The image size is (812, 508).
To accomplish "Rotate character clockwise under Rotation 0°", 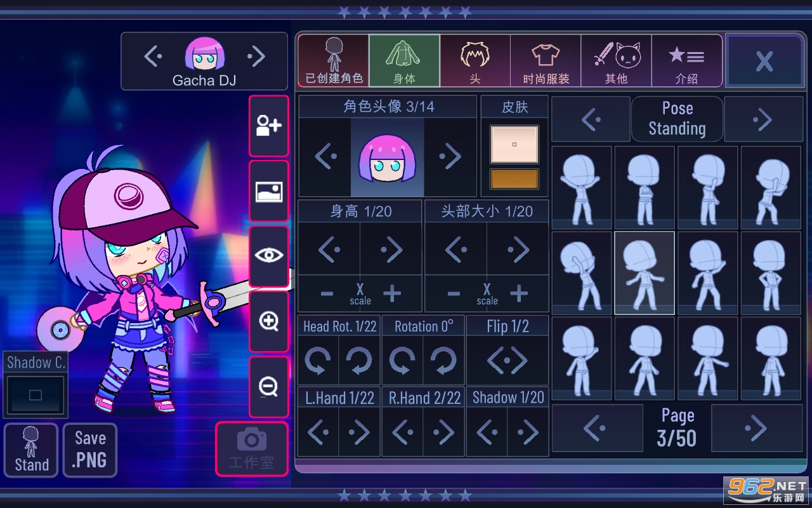I will 443,361.
